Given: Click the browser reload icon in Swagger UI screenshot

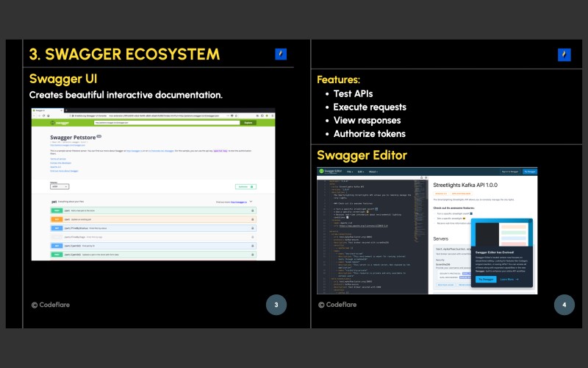Looking at the screenshot, I should coord(43,116).
